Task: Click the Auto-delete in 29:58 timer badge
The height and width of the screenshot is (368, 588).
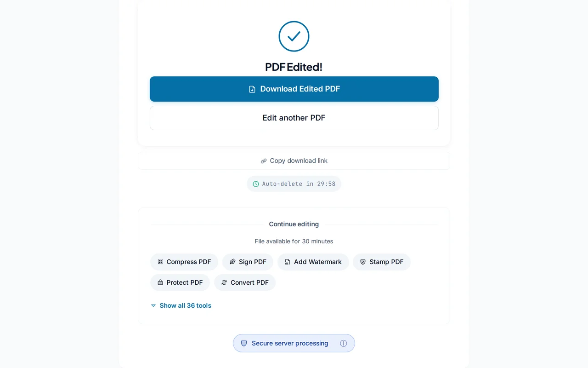Action: (294, 184)
